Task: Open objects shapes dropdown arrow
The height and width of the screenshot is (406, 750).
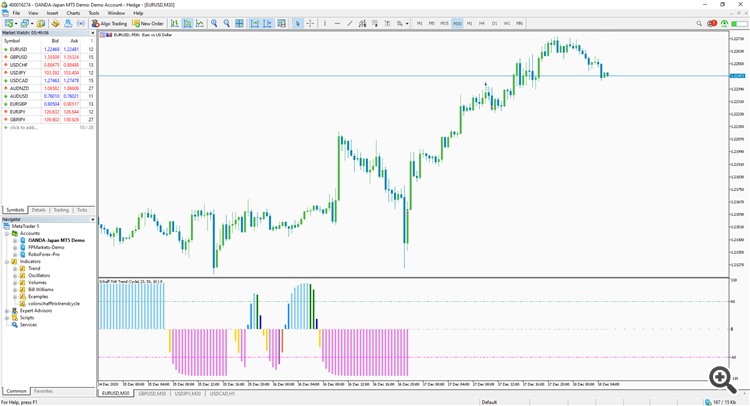Action: 407,23
